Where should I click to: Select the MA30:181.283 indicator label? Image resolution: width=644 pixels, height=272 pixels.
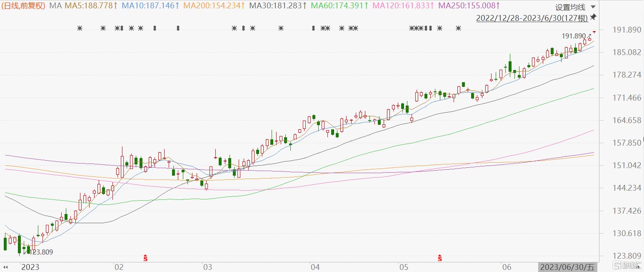279,6
